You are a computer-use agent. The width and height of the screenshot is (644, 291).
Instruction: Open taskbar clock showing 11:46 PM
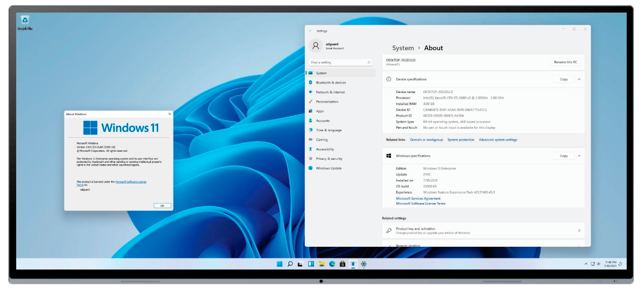[x=610, y=264]
